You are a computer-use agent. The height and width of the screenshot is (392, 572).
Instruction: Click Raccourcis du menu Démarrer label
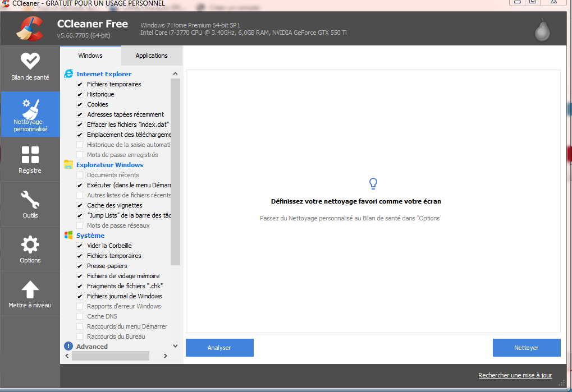(x=127, y=326)
